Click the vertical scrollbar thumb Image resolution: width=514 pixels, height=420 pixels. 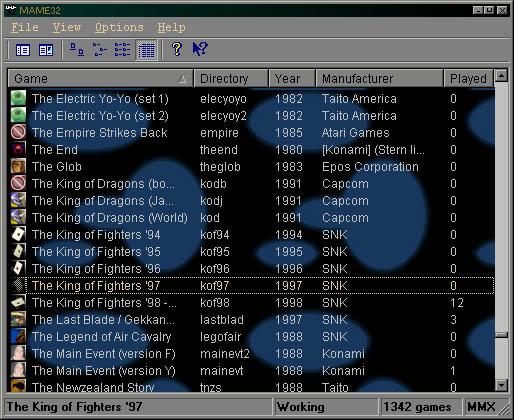click(x=501, y=334)
